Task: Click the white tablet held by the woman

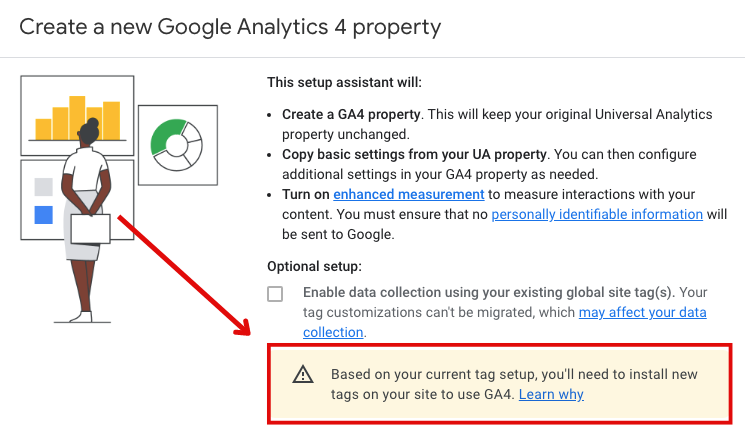Action: (90, 229)
